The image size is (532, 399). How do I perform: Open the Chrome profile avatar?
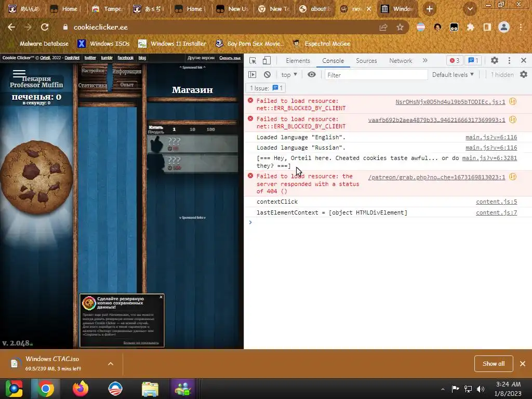(x=504, y=27)
